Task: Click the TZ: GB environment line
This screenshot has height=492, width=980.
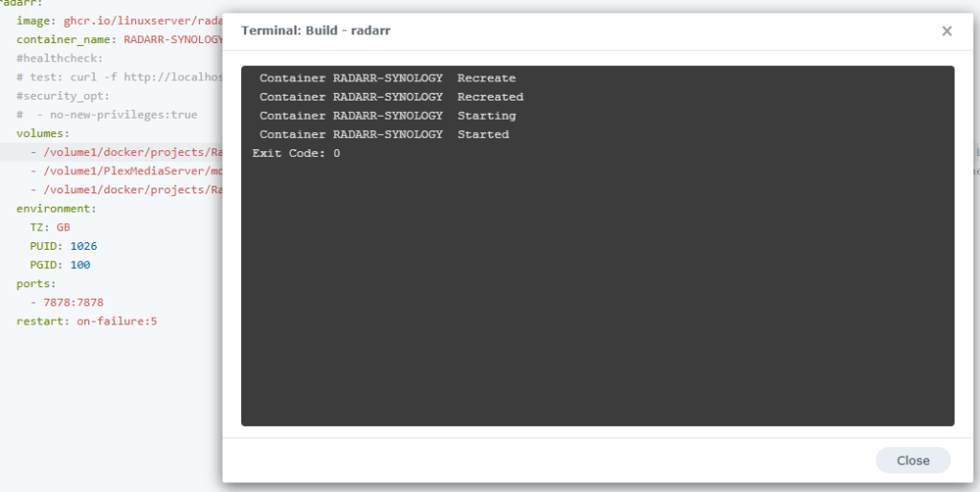Action: tap(50, 227)
